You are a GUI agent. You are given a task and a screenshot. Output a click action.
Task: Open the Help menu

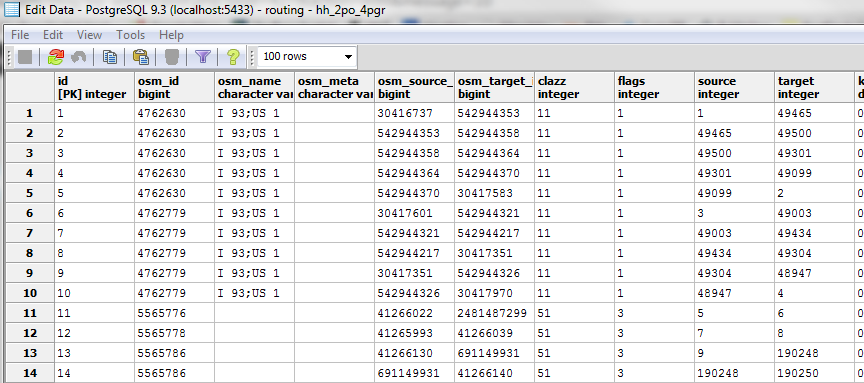[171, 35]
